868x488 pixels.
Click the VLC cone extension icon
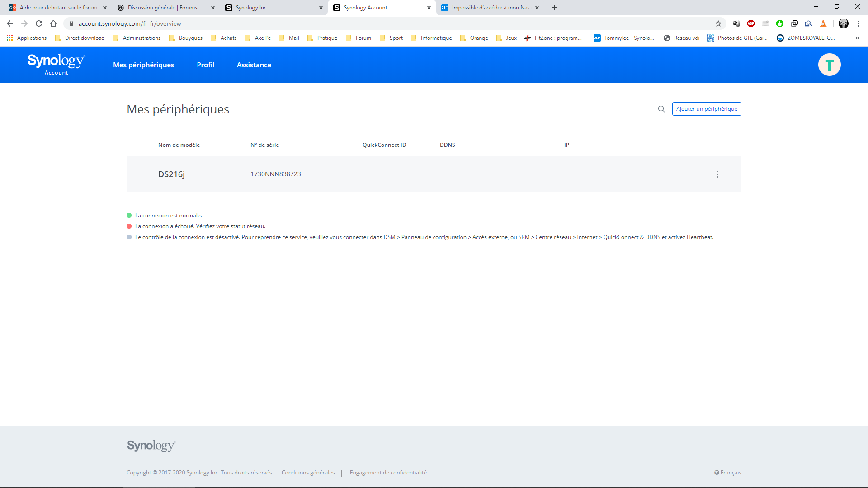823,23
